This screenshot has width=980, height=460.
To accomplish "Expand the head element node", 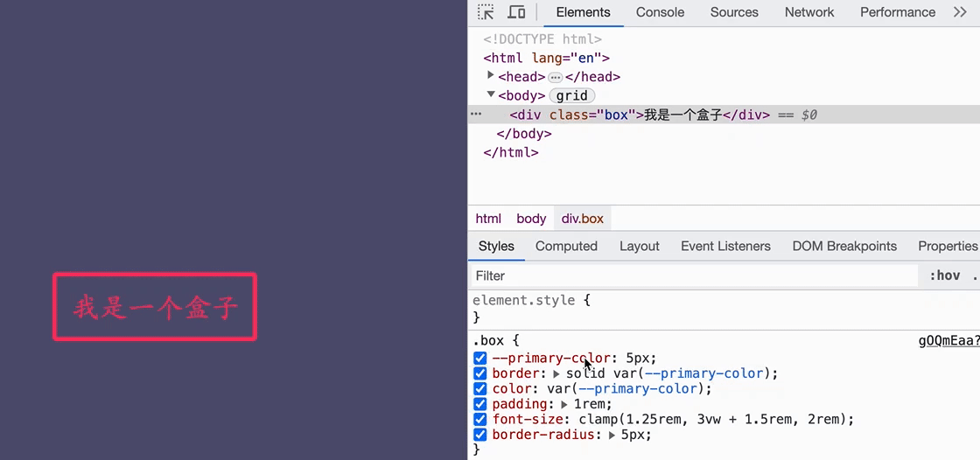I will [491, 75].
